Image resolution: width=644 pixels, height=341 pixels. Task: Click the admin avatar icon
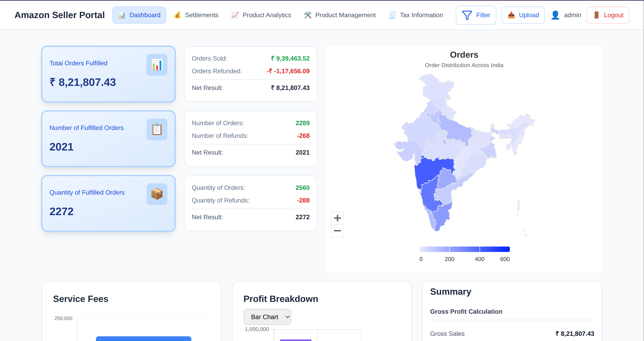pos(555,15)
